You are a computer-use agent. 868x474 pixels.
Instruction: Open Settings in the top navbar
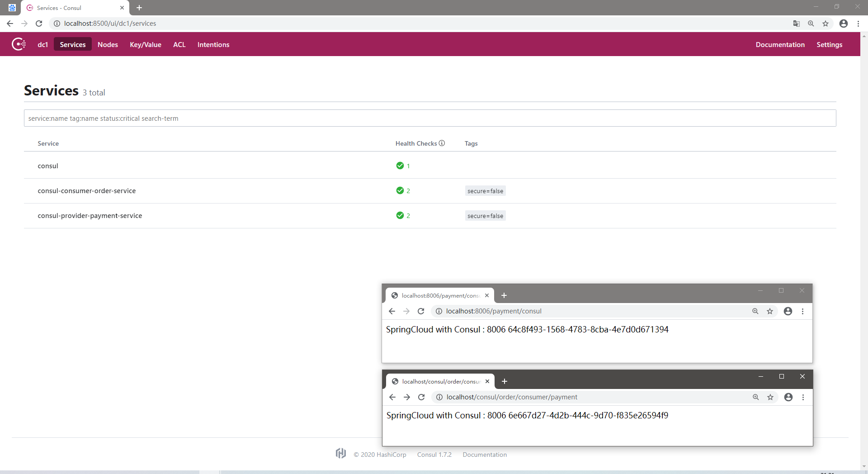830,44
